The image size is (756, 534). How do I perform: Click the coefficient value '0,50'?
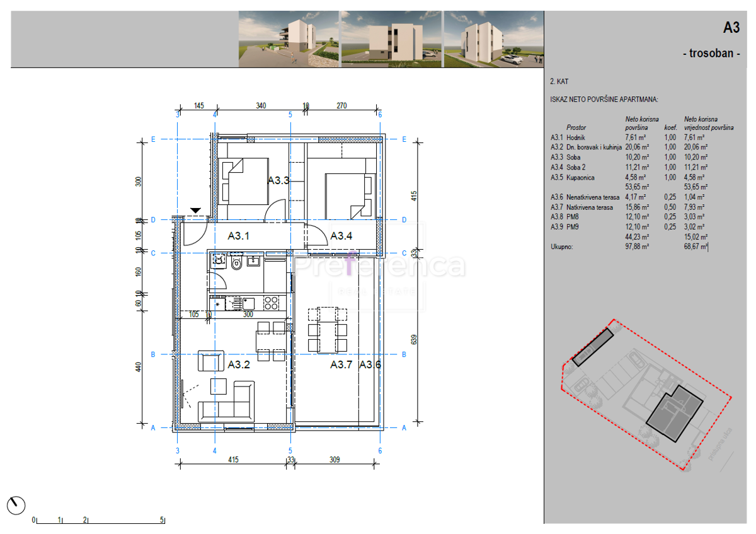coord(671,207)
